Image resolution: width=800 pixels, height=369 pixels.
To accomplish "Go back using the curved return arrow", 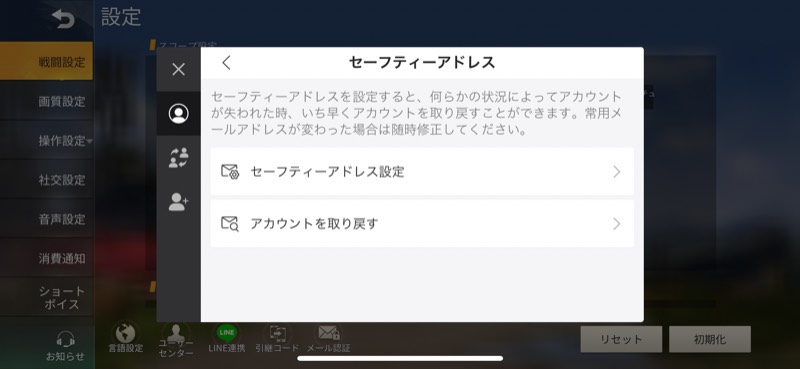I will 63,19.
